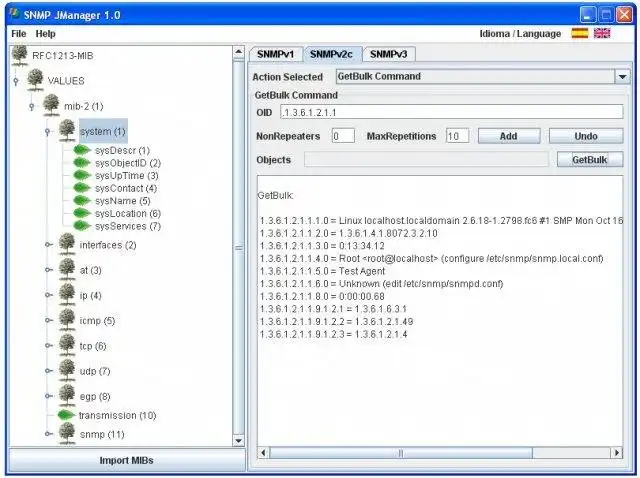Click result line 1.3.6.1.2.1.1.8.0 = 0:00:00.68
The image size is (640, 478).
pyautogui.click(x=322, y=296)
